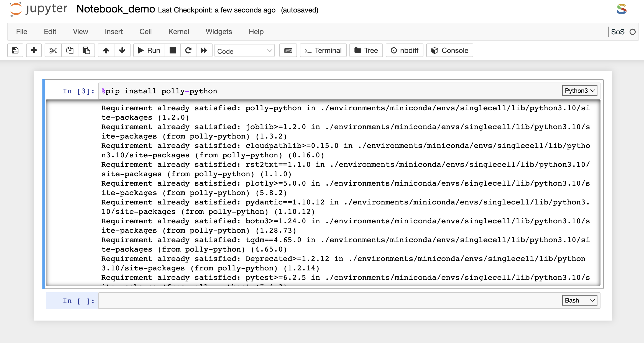Viewport: 644px width, 343px height.
Task: Open the Edit menu
Action: [50, 32]
